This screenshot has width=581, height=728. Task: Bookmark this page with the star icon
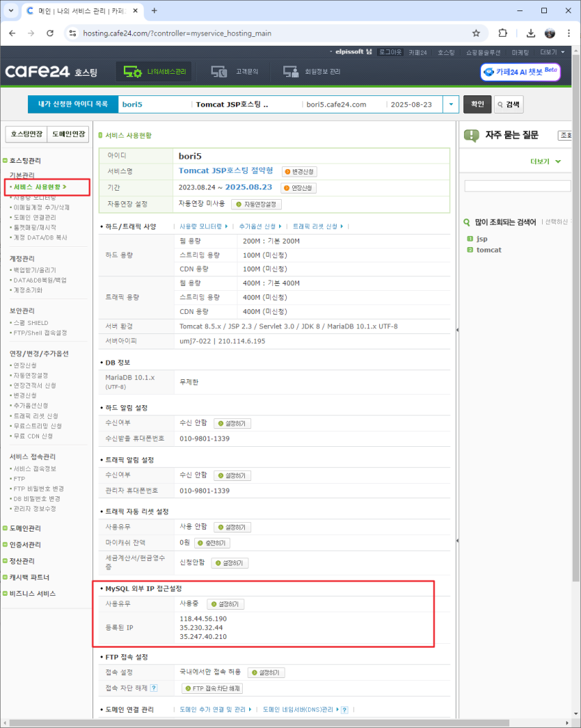click(x=476, y=33)
